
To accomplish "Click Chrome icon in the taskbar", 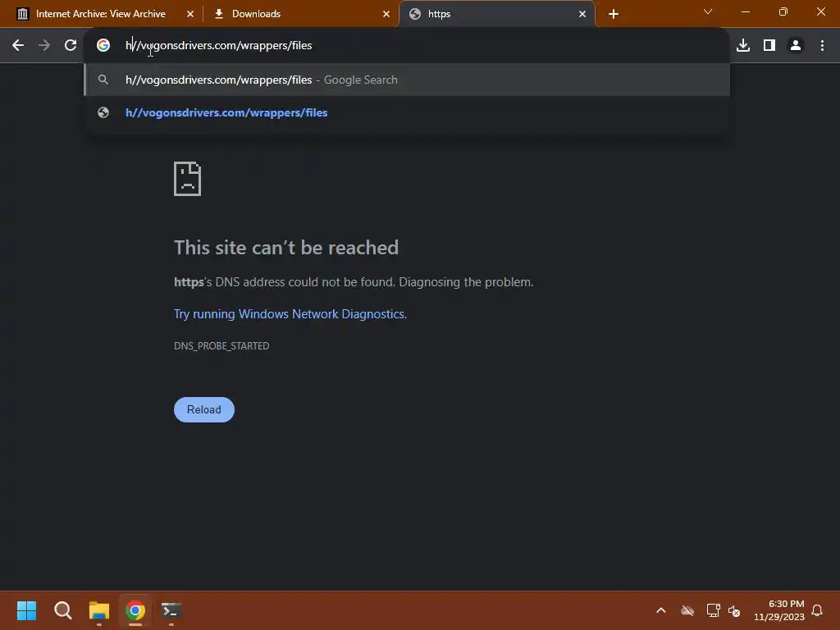I will pyautogui.click(x=135, y=610).
